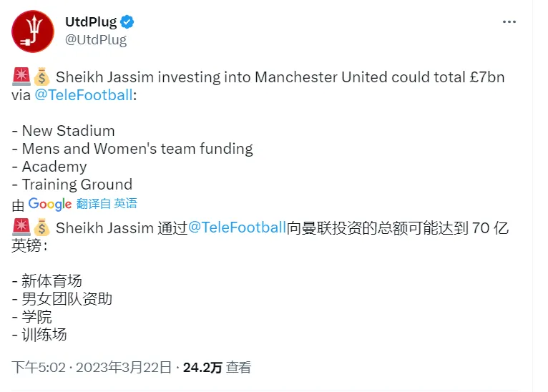
Task: Click the Google logo in the translation credit
Action: tap(50, 204)
